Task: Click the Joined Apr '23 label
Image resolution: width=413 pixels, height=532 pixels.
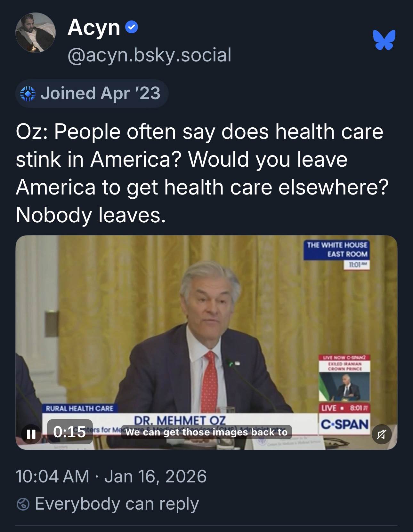Action: coord(100,93)
